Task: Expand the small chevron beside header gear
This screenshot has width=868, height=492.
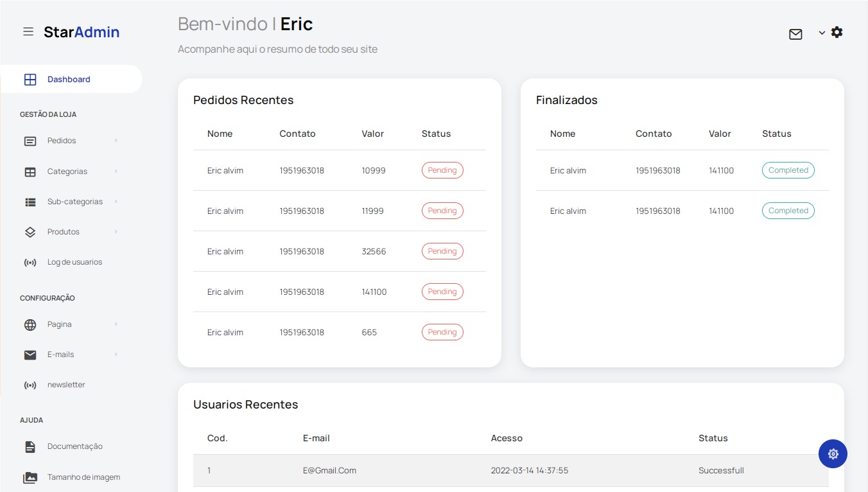Action: pos(822,33)
